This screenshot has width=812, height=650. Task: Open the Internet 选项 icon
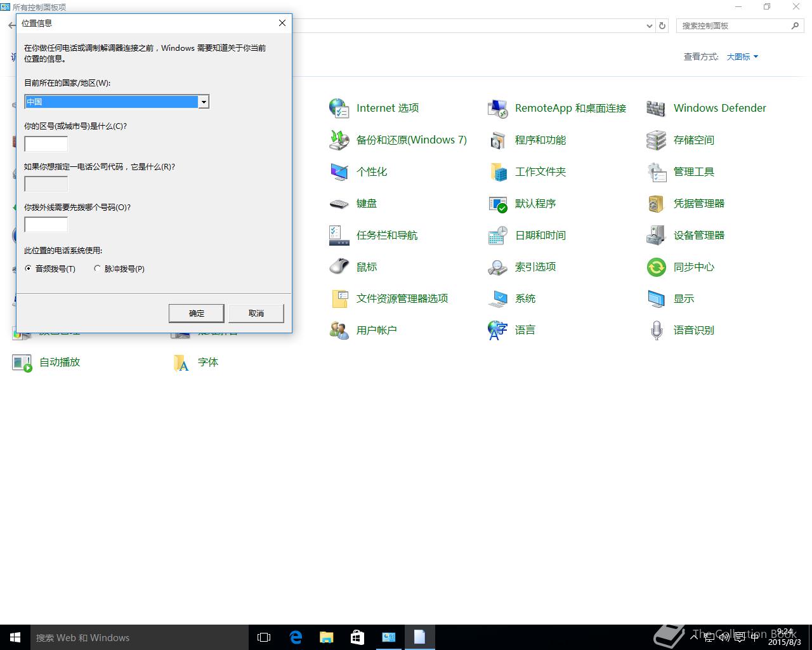coord(339,108)
